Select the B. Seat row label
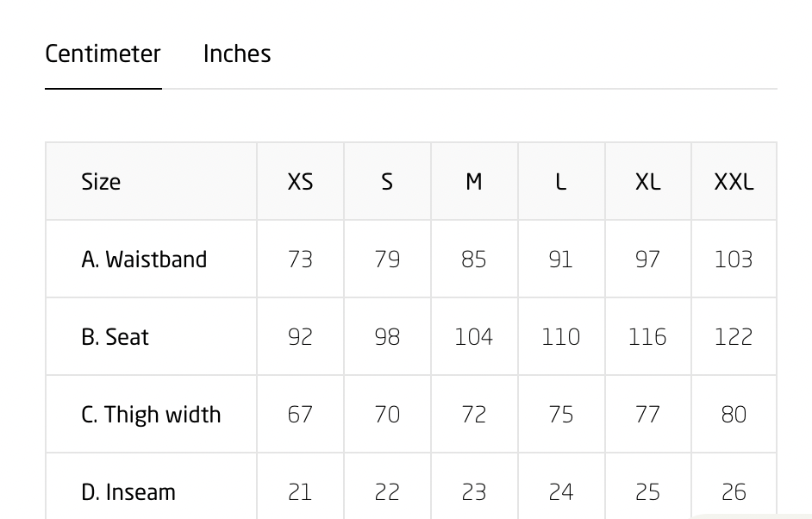Image resolution: width=812 pixels, height=519 pixels. click(115, 337)
